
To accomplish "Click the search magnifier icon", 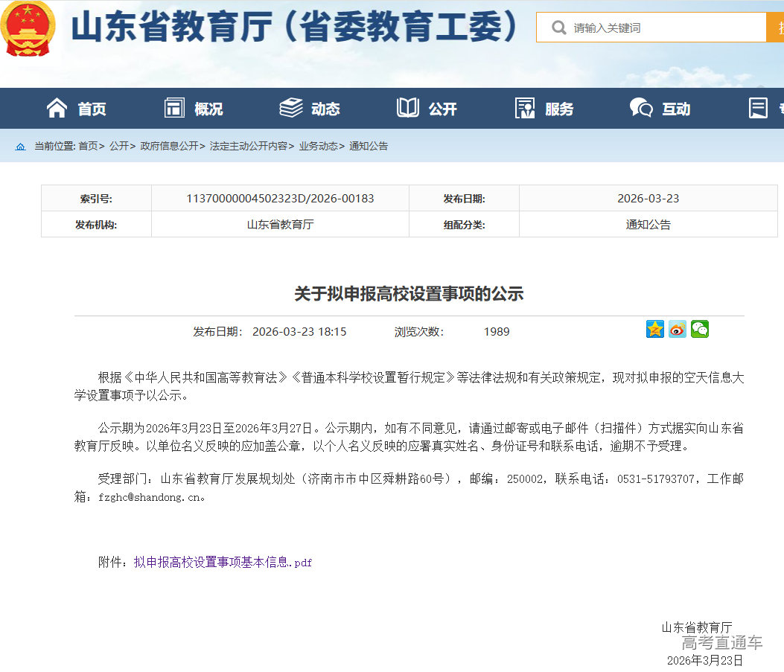I will tap(558, 28).
